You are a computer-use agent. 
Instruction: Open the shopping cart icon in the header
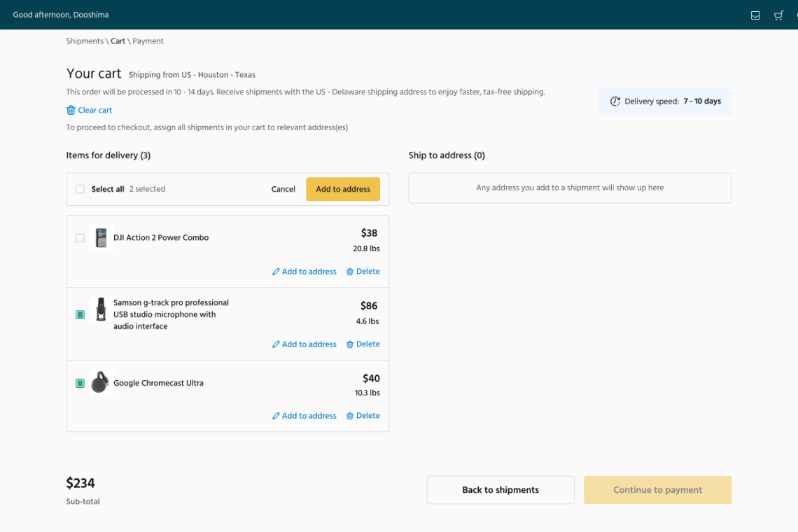(778, 15)
